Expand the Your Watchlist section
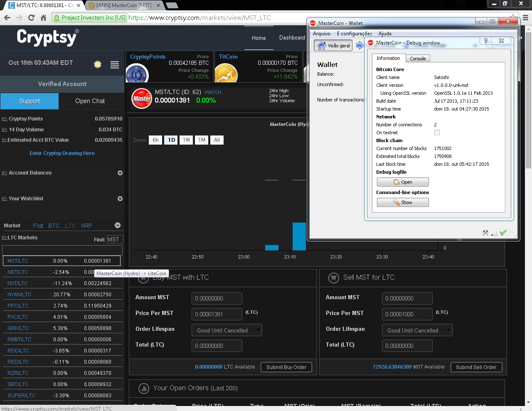This screenshot has height=411, width=532. pos(120,199)
